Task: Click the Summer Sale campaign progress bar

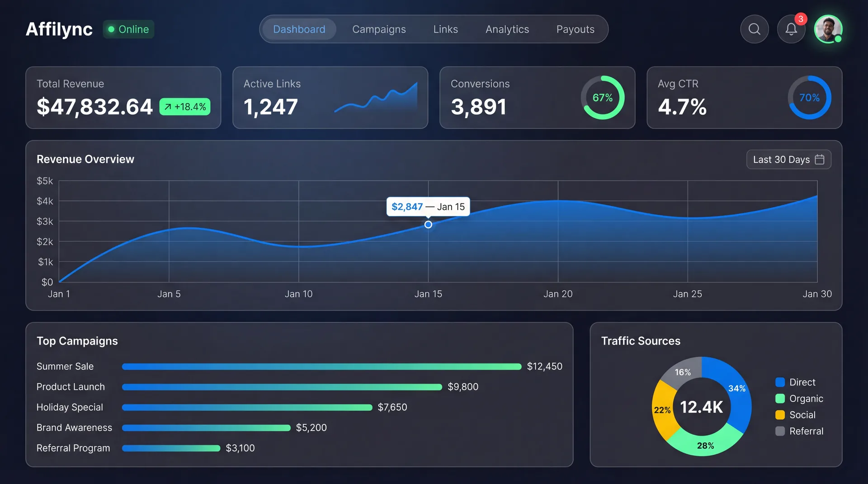Action: 321,367
